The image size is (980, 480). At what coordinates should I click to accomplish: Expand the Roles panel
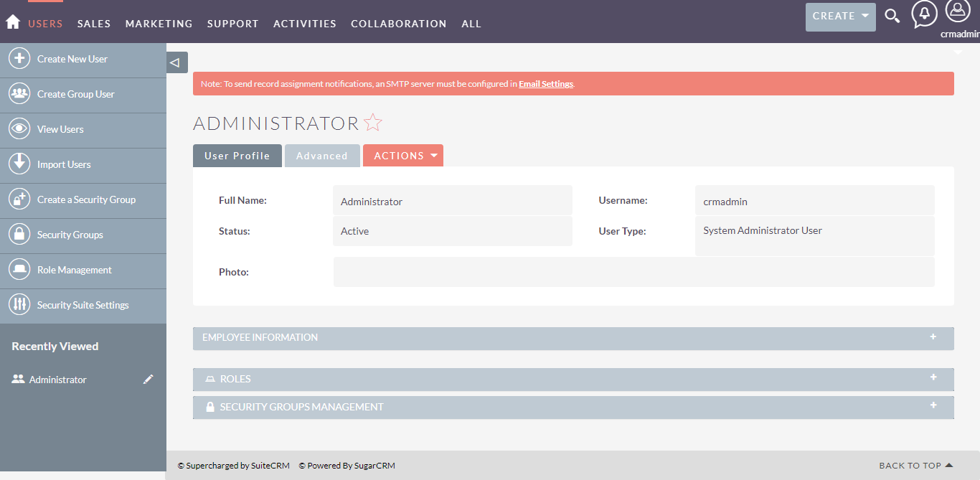573,380
